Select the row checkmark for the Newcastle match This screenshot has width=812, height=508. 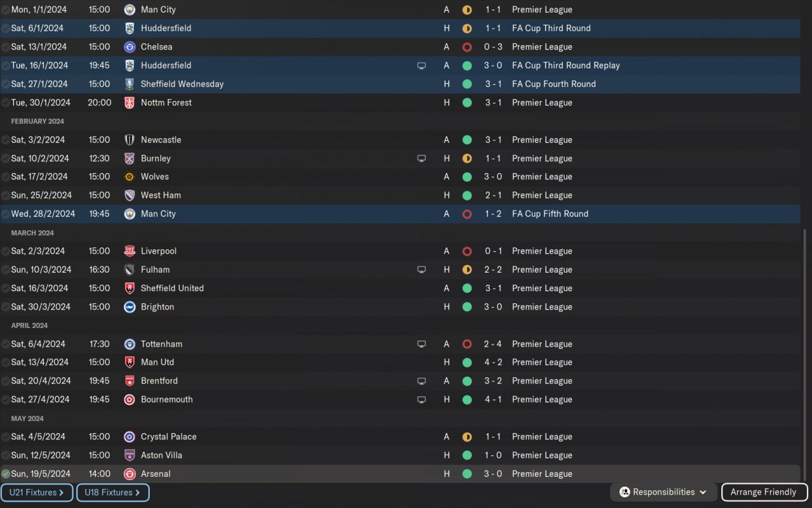[6, 140]
